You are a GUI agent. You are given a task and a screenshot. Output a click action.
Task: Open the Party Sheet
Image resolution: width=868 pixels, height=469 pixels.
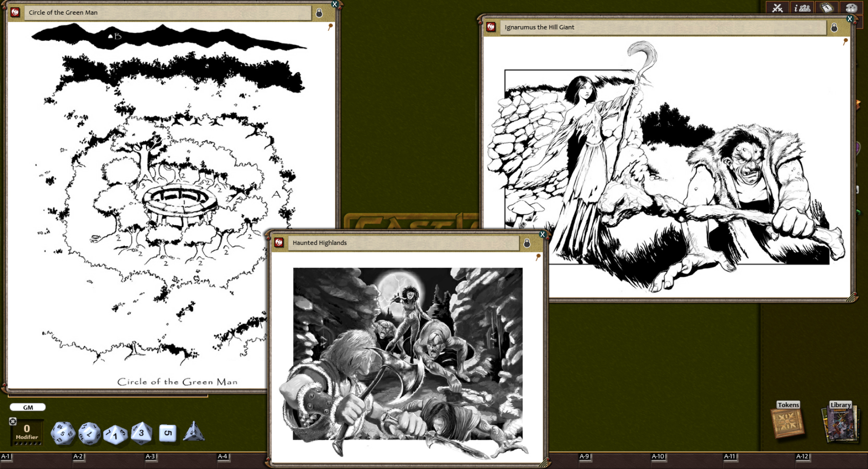802,8
